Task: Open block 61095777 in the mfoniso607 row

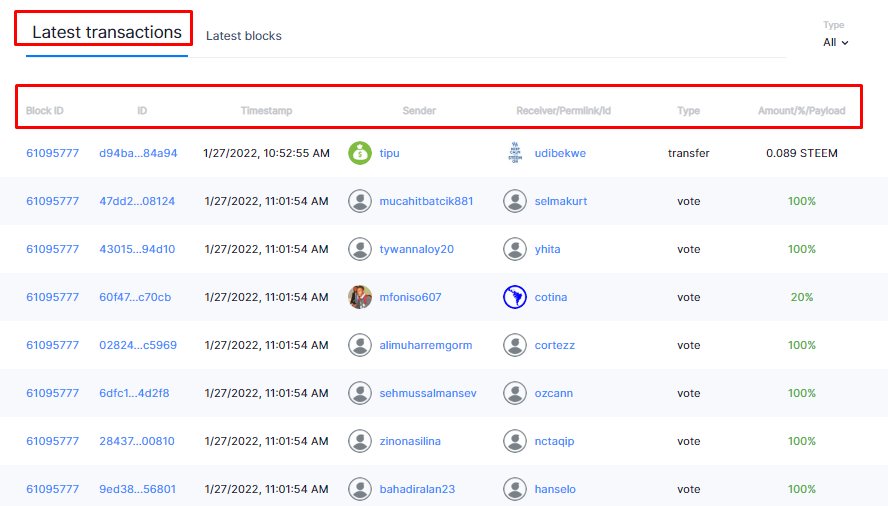Action: coord(52,297)
